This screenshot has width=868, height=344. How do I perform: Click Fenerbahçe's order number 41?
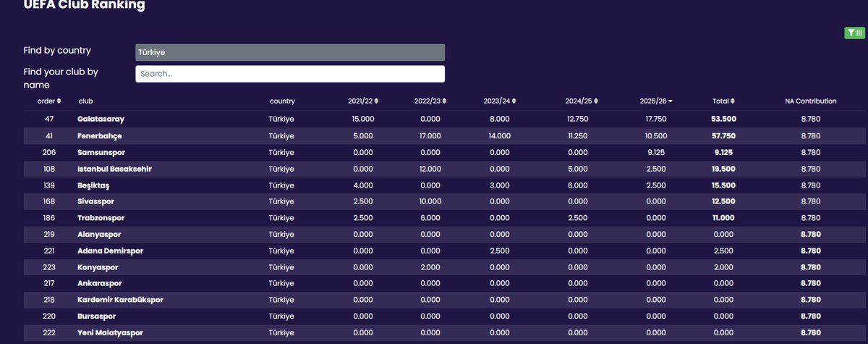click(x=49, y=136)
